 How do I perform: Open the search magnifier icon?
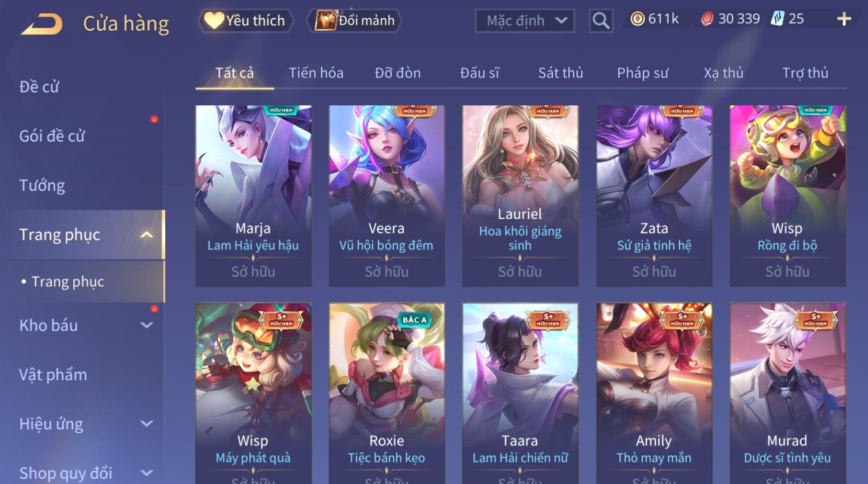(601, 21)
